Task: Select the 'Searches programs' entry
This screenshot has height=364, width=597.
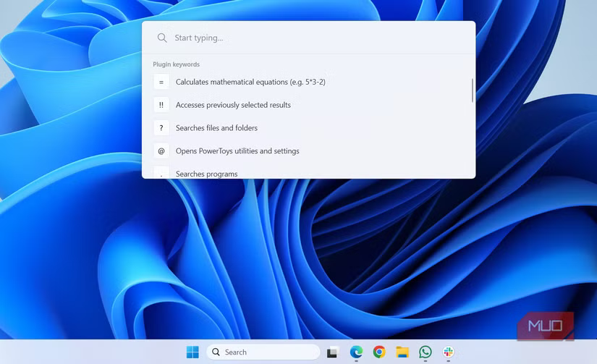Action: coord(206,174)
